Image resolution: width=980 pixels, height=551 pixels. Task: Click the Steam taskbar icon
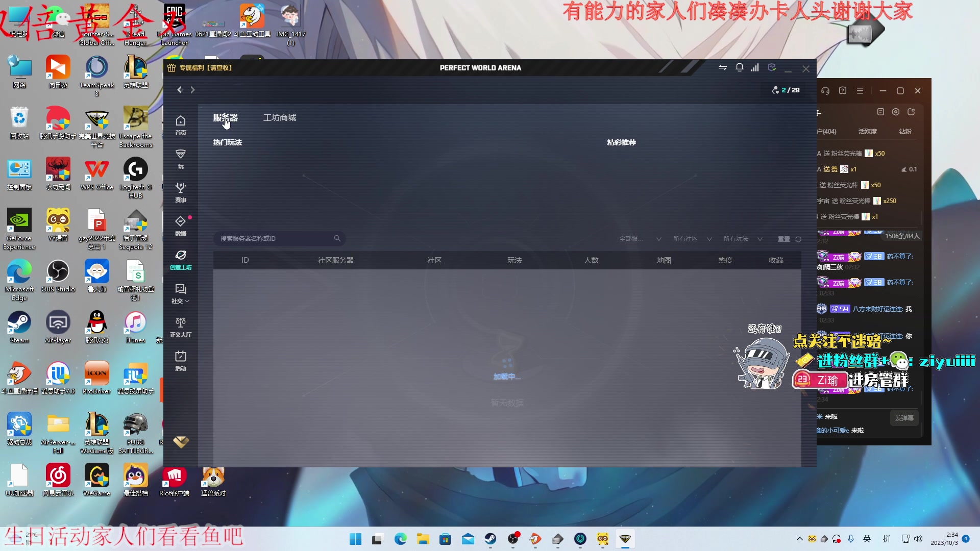click(491, 538)
